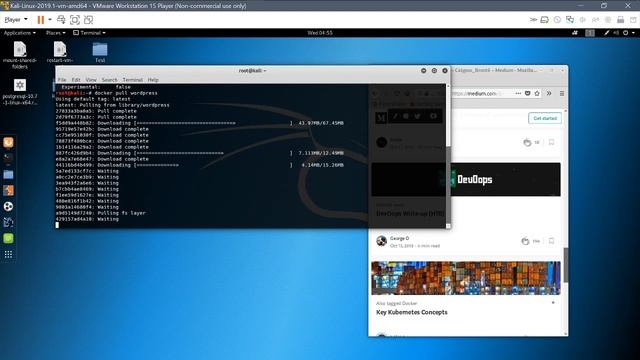
Task: Click the hard disk device icon in VMware toolbar
Action: (544, 20)
